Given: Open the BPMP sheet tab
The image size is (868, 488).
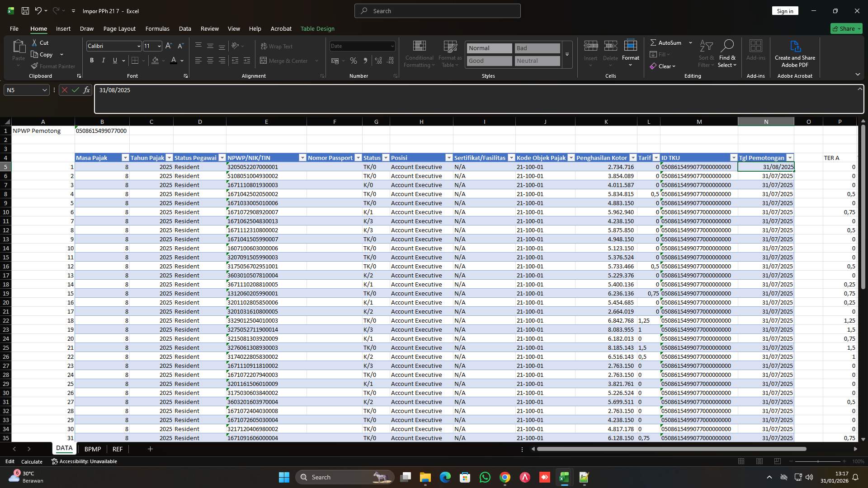Looking at the screenshot, I should pos(93,449).
